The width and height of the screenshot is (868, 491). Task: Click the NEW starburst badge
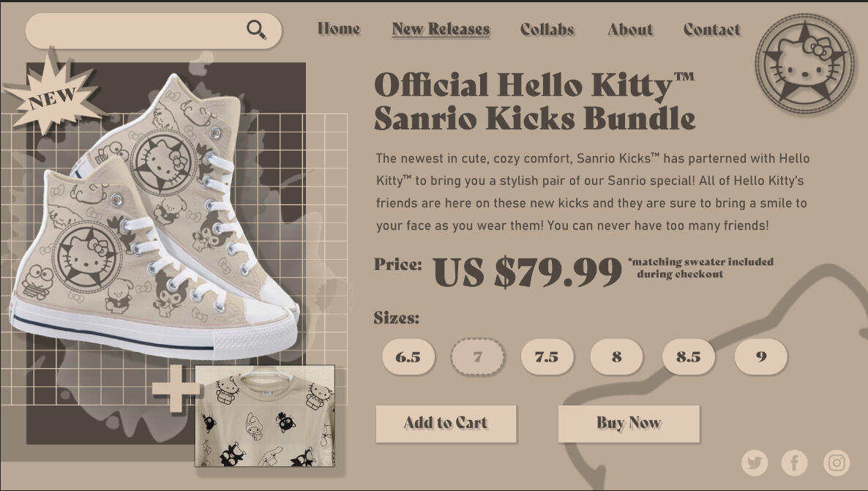click(53, 95)
